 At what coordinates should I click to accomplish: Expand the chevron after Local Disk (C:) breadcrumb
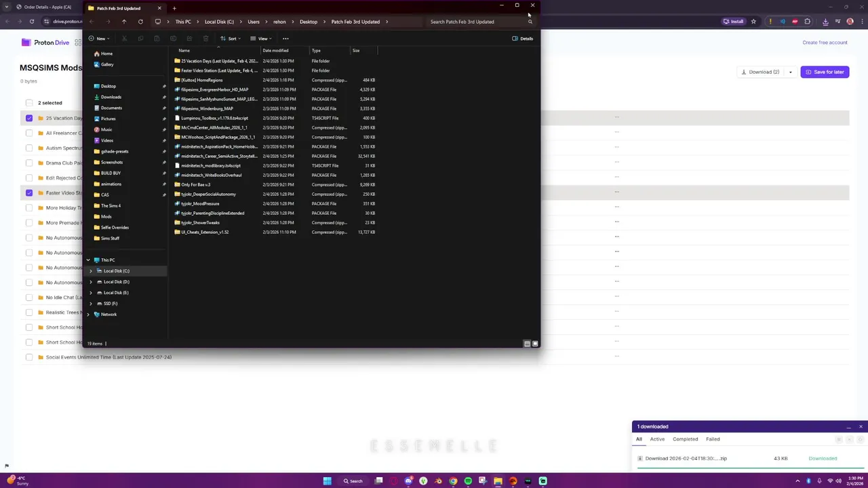coord(239,22)
